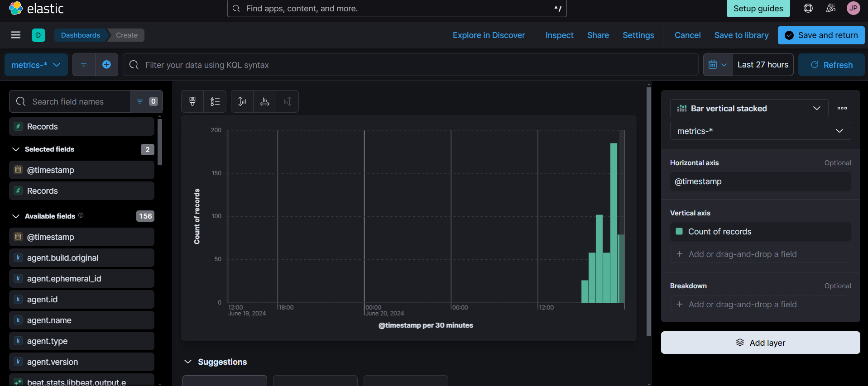Image resolution: width=868 pixels, height=386 pixels.
Task: Click field type filter button in field search
Action: [x=147, y=101]
